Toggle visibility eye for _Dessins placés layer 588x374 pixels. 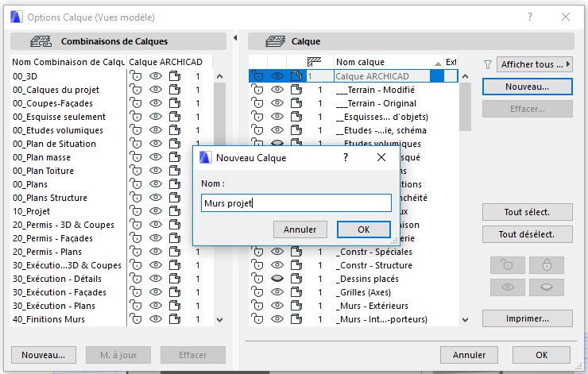[277, 279]
